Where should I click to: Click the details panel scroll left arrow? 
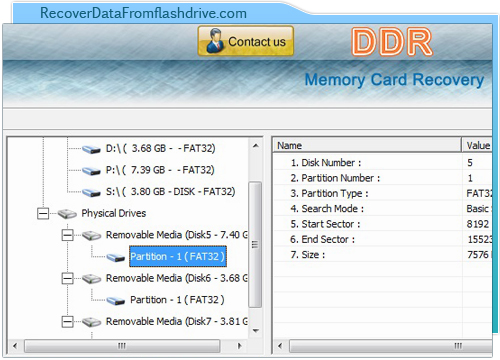click(280, 346)
